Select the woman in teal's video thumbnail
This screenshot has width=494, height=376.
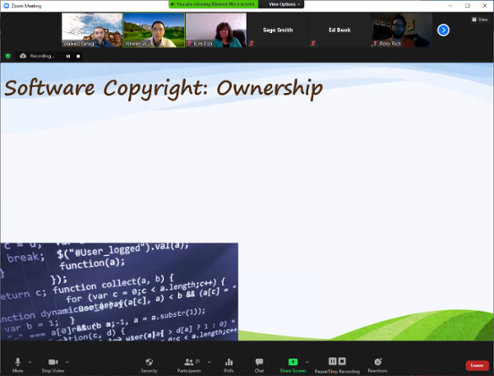(x=216, y=30)
